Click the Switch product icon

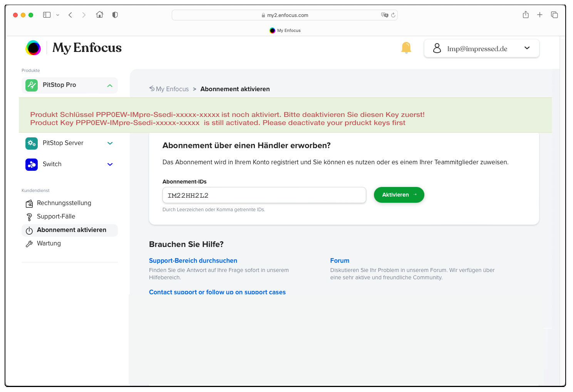point(32,164)
